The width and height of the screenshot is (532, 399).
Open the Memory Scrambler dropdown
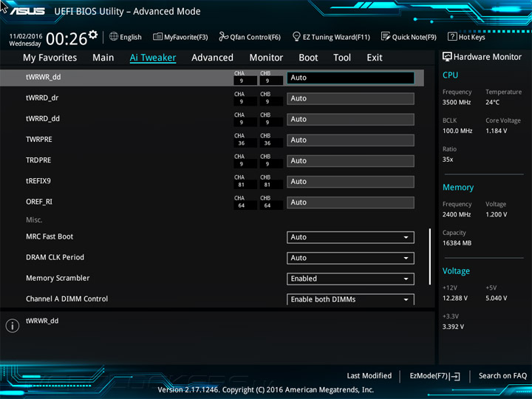point(350,279)
